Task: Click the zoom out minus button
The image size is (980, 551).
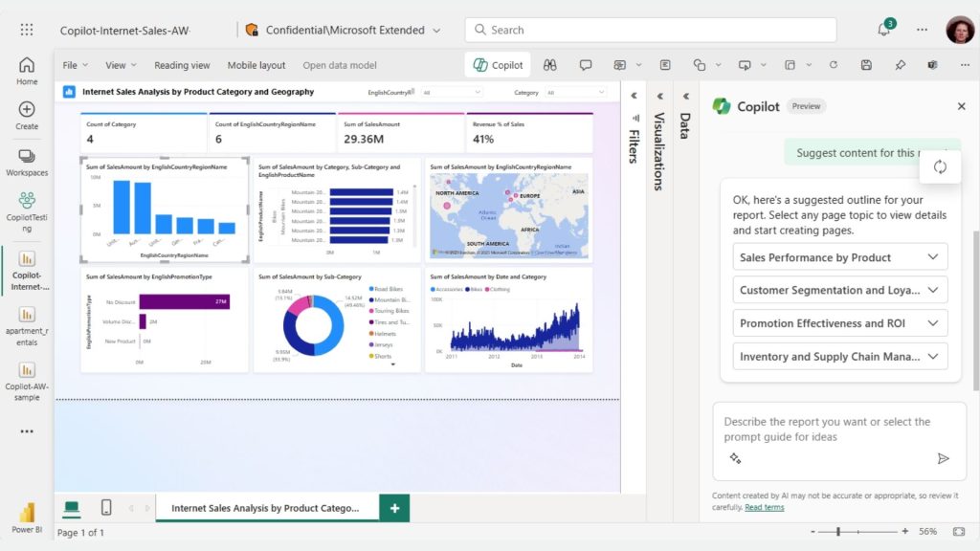Action: pyautogui.click(x=813, y=532)
